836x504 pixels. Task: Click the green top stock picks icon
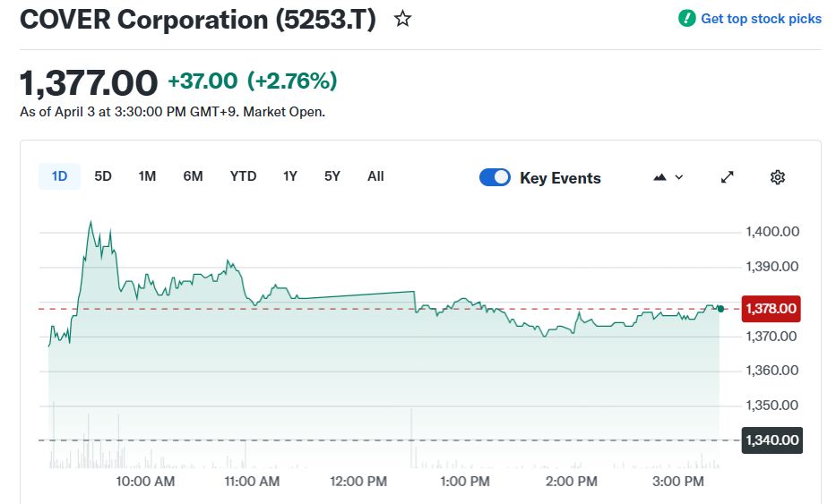pos(686,19)
